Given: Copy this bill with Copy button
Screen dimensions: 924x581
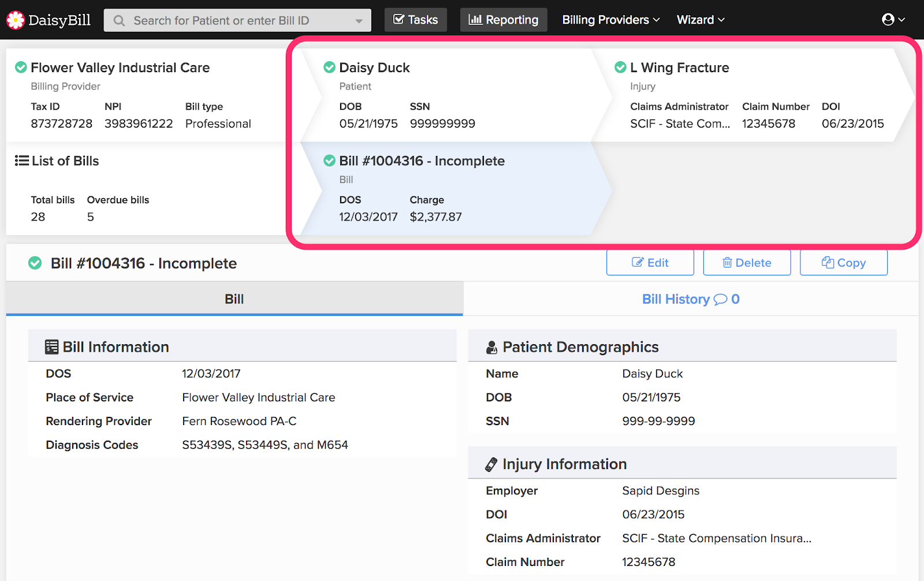Looking at the screenshot, I should (x=844, y=263).
